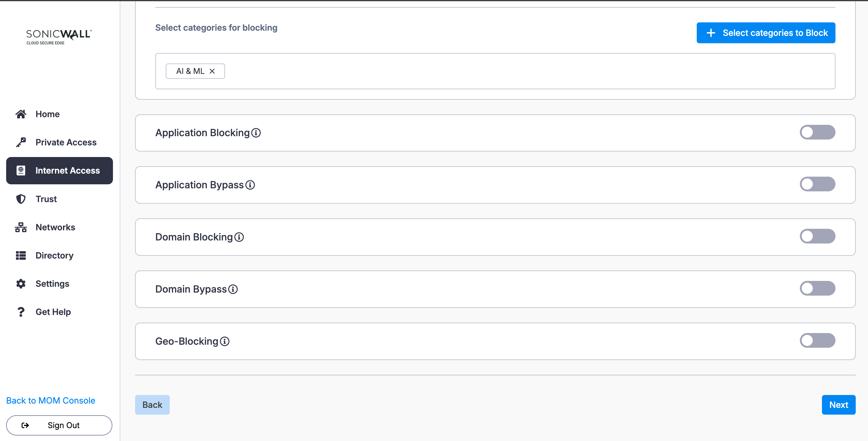Screen dimensions: 868x441
Task: Click the SonicWall Cloud Secure Edge logo
Action: click(x=59, y=36)
